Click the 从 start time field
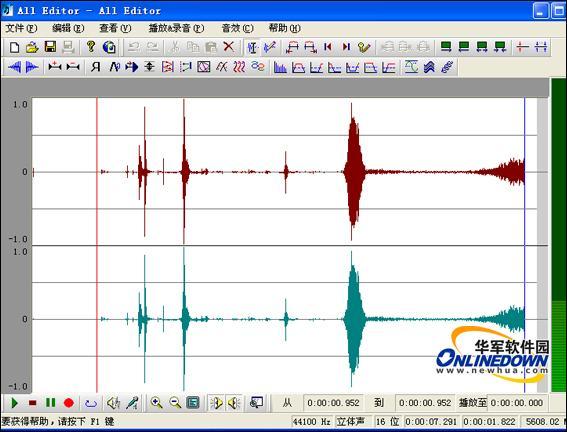Viewport: 567px width, 432px height. 333,403
